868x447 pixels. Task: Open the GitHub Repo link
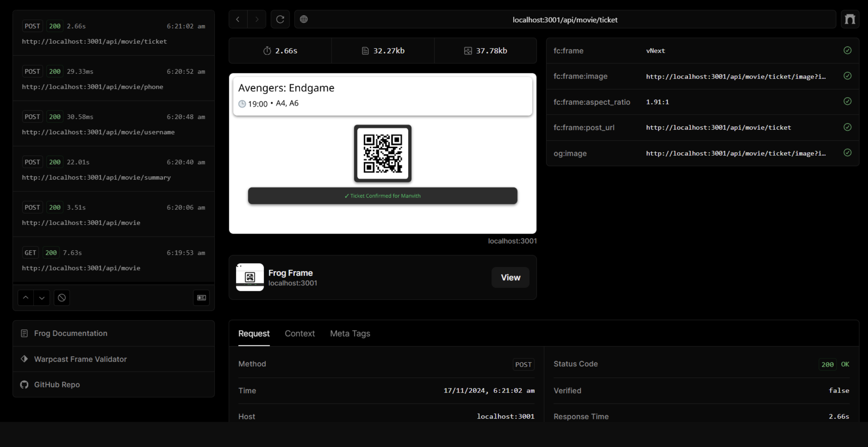click(114, 385)
